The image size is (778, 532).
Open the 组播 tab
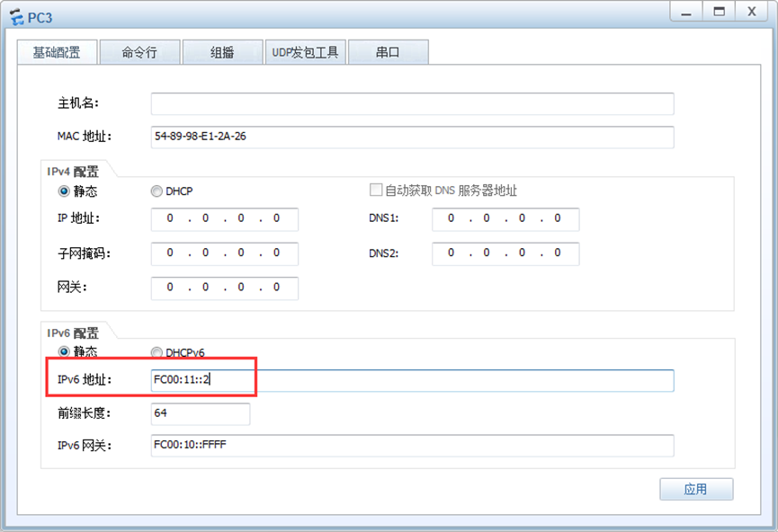tap(222, 52)
